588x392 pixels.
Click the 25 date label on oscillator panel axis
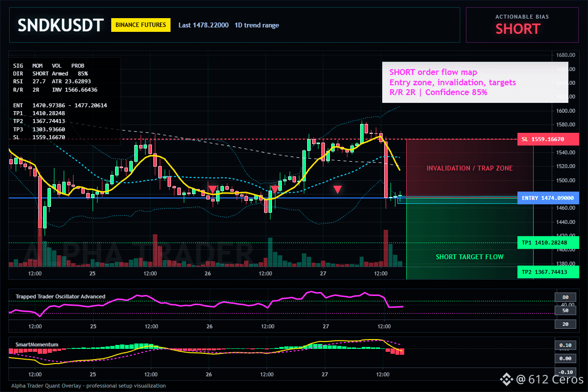click(94, 325)
